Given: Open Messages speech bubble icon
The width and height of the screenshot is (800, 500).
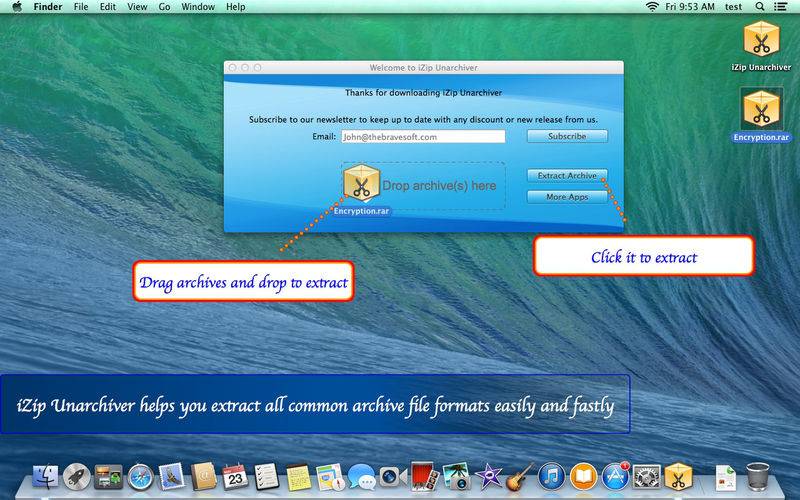Looking at the screenshot, I should (361, 478).
